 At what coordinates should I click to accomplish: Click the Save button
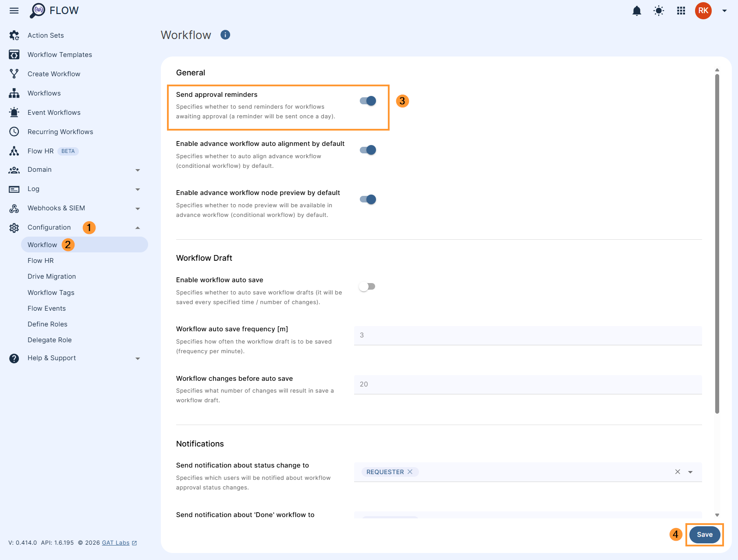[704, 534]
